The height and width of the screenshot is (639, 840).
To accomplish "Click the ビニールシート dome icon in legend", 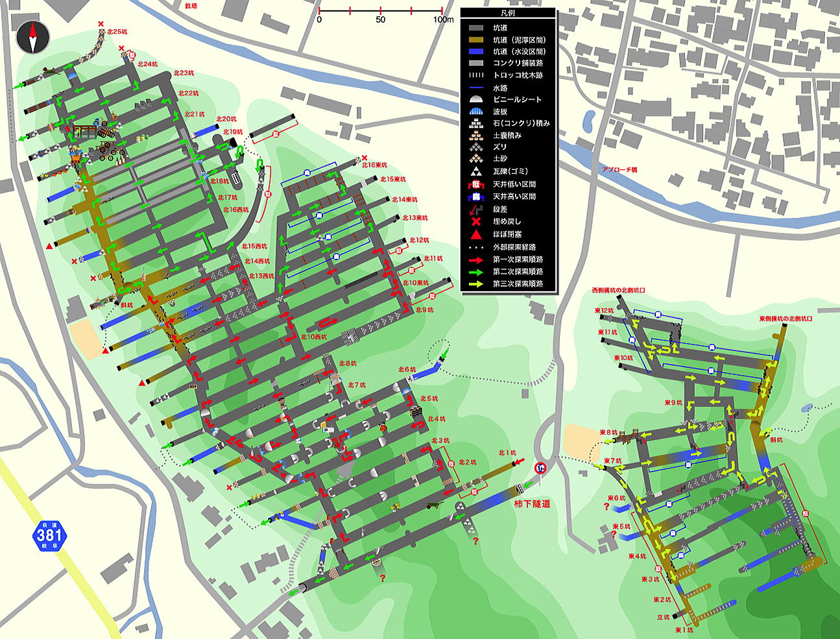I will coord(476,100).
